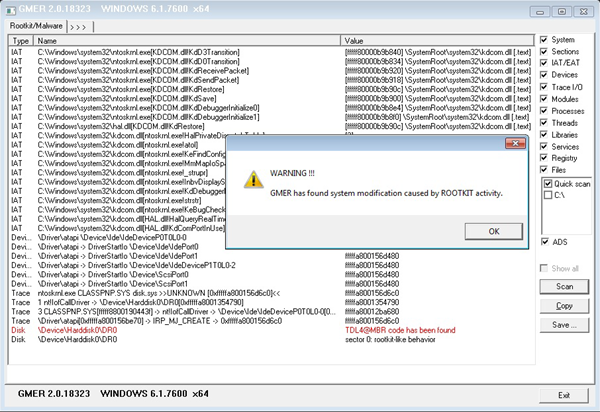The image size is (600, 412).
Task: Sort by the Value column header
Action: click(437, 41)
